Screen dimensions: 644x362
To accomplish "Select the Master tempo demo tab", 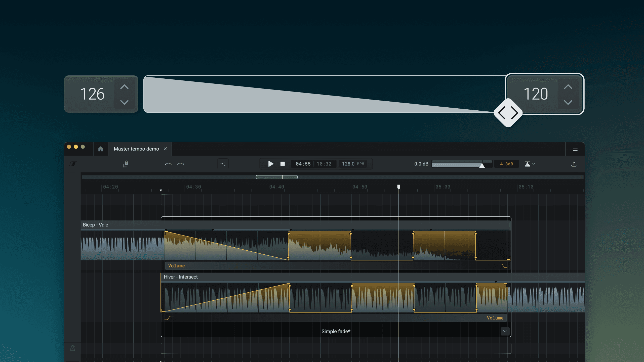I will tap(136, 149).
